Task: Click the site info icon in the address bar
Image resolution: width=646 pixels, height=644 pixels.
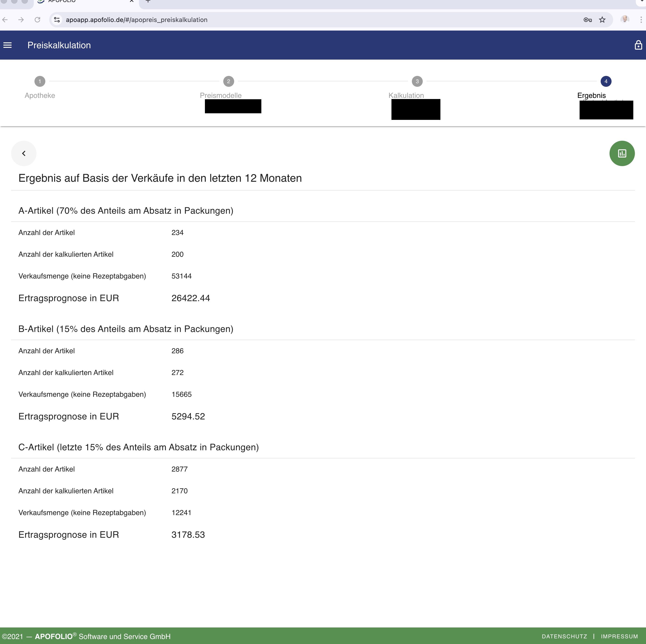Action: pos(57,20)
